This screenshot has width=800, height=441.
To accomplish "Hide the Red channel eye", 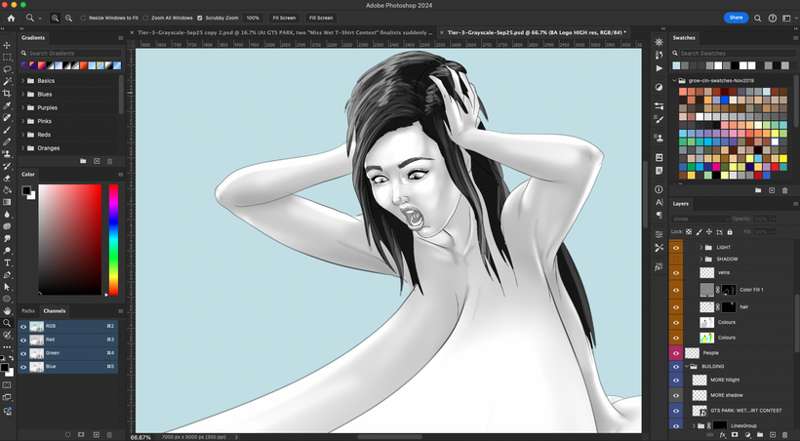I will point(23,339).
